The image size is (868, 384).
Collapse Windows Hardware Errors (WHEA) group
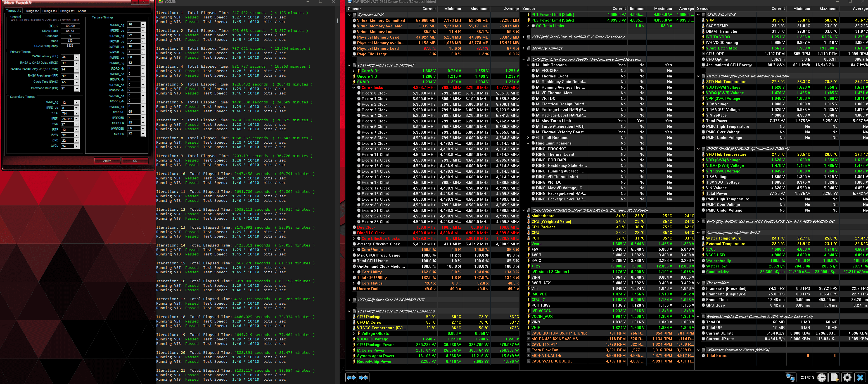pyautogui.click(x=698, y=350)
